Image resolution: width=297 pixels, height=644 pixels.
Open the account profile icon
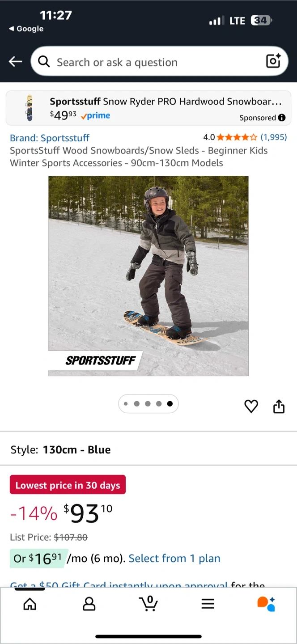click(89, 604)
